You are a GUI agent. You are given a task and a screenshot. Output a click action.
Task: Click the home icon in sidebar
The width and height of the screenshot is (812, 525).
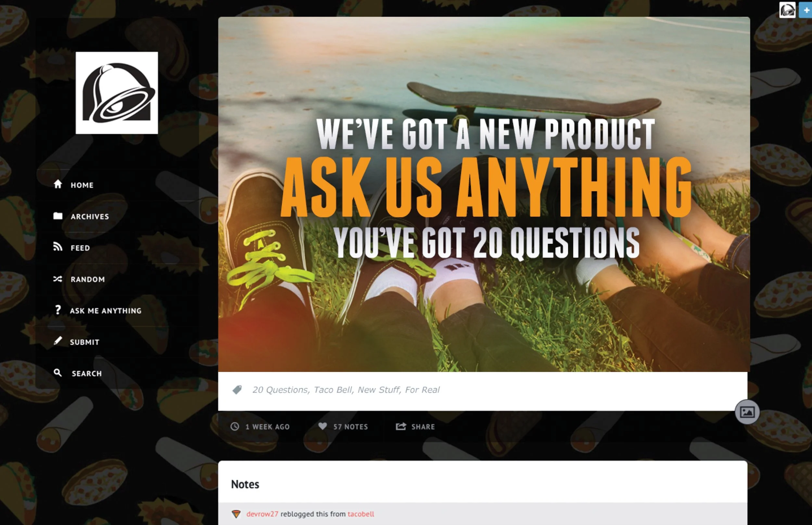point(58,184)
